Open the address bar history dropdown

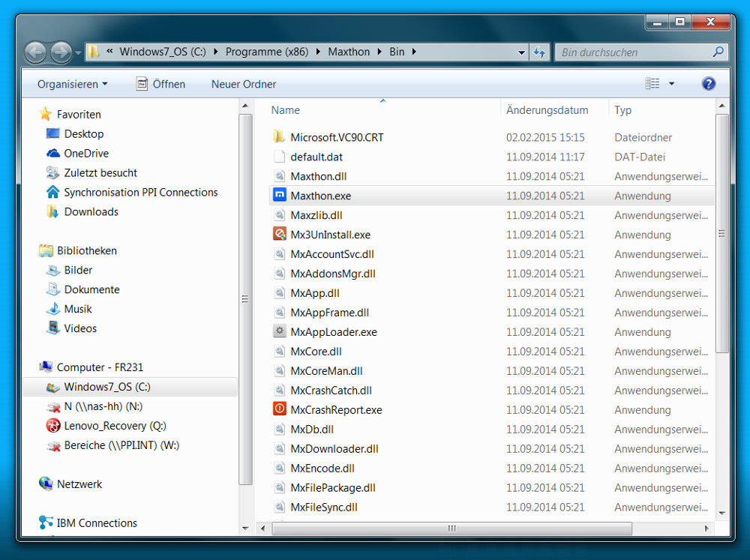[521, 52]
